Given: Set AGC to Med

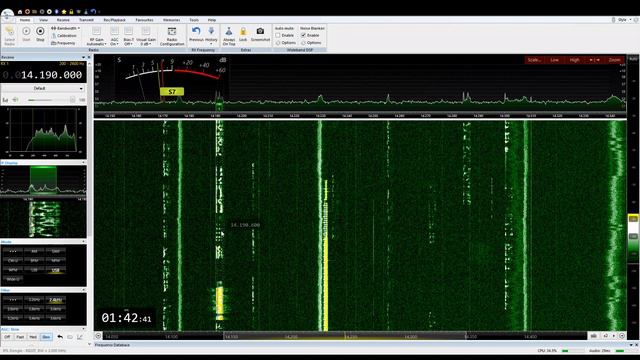Looking at the screenshot, I should (33, 337).
